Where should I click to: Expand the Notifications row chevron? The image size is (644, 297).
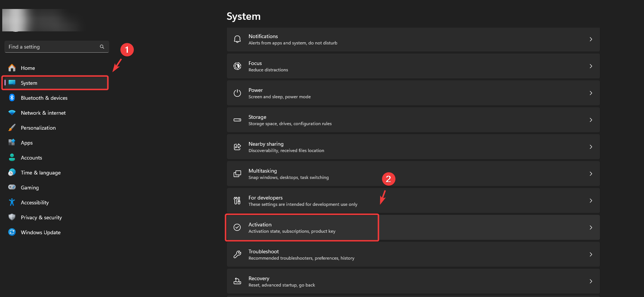click(x=591, y=39)
